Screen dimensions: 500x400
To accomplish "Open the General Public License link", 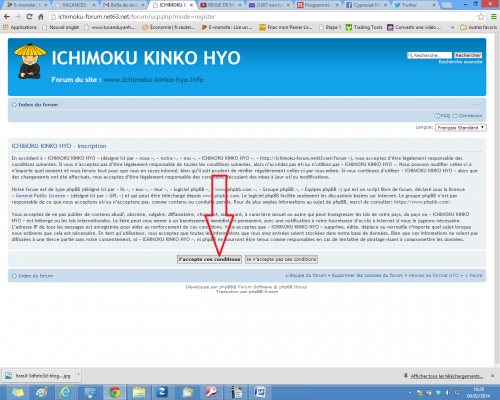I will [40, 196].
